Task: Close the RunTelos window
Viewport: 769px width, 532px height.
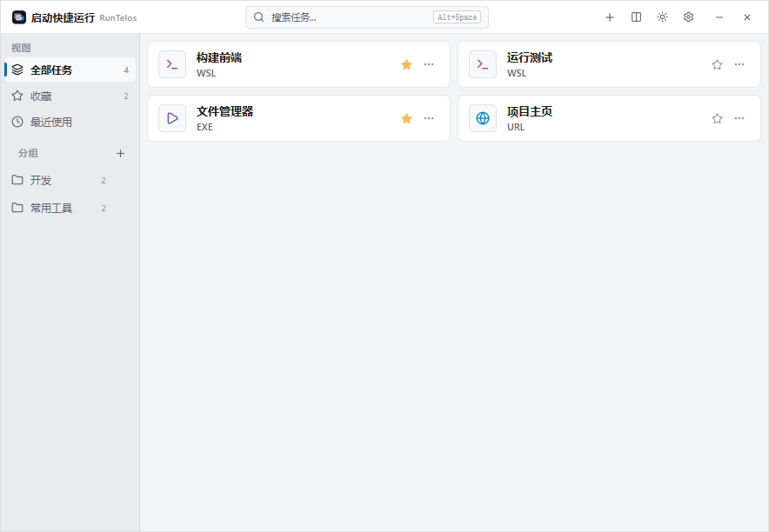Action: (x=747, y=17)
